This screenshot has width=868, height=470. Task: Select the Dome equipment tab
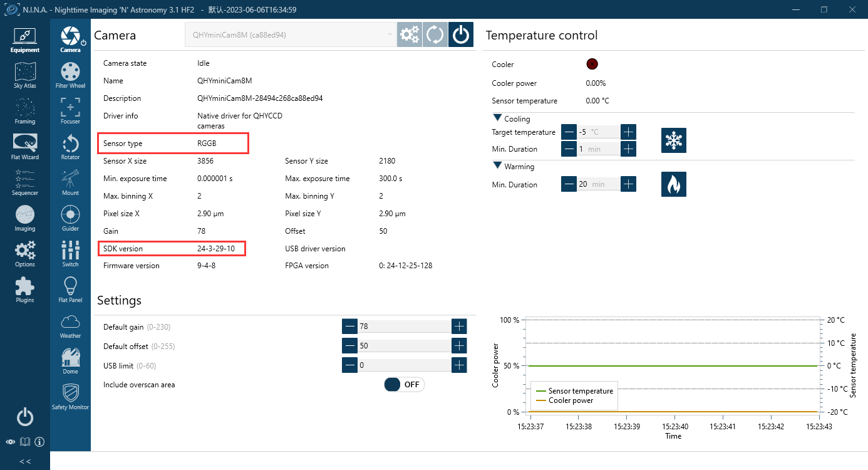(70, 362)
